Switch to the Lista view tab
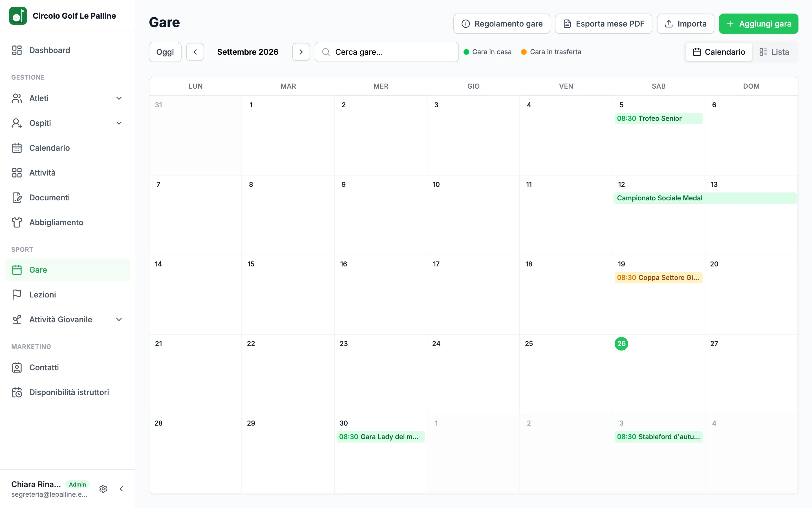The width and height of the screenshot is (812, 508). tap(775, 52)
